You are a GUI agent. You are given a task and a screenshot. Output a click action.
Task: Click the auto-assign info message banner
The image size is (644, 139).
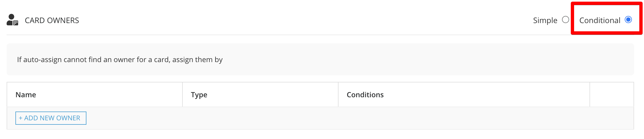320,59
